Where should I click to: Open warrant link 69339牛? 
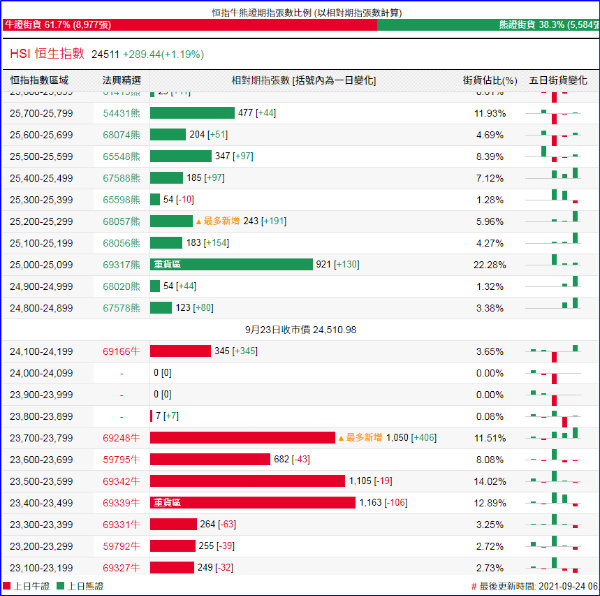121,503
